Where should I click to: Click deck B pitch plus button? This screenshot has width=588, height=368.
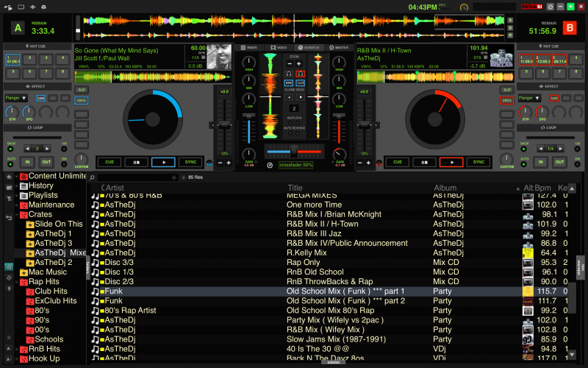tap(368, 163)
